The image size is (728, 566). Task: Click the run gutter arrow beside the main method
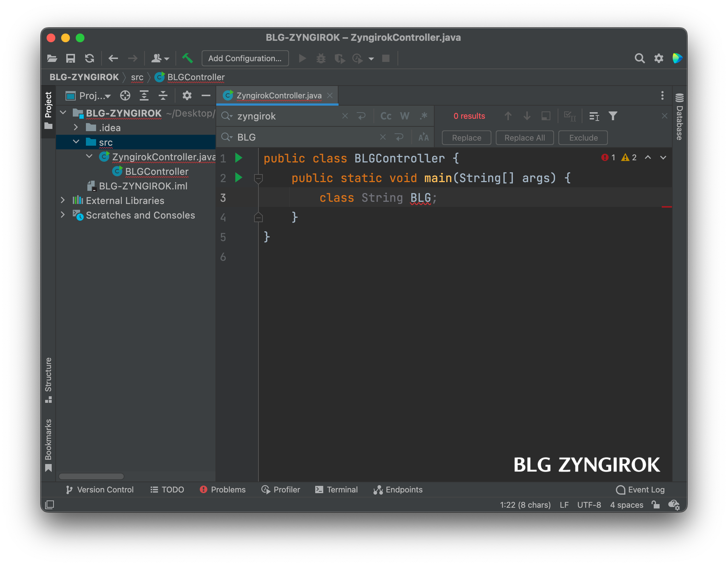click(239, 178)
